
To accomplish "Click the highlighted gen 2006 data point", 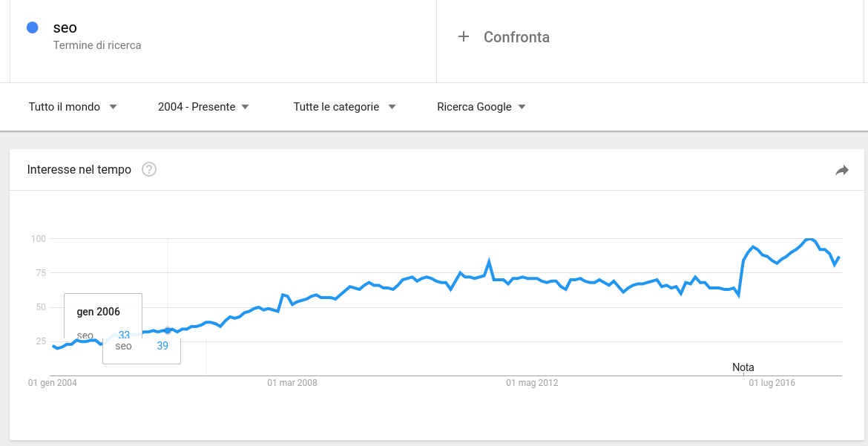I will [x=168, y=330].
